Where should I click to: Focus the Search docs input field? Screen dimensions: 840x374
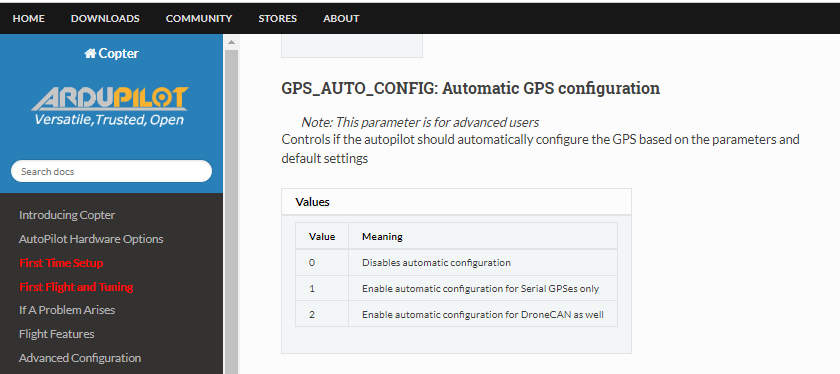(111, 171)
